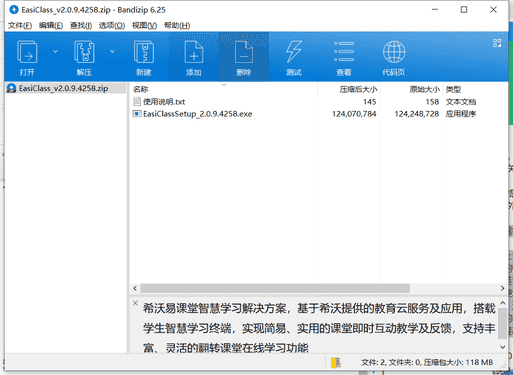Viewport: 513px width, 375px height.
Task: Minimize the Bandizip window
Action: pyautogui.click(x=435, y=10)
